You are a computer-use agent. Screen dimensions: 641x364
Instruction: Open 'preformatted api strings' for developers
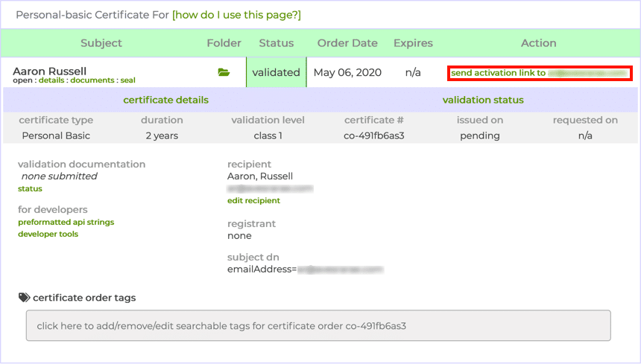(x=66, y=222)
